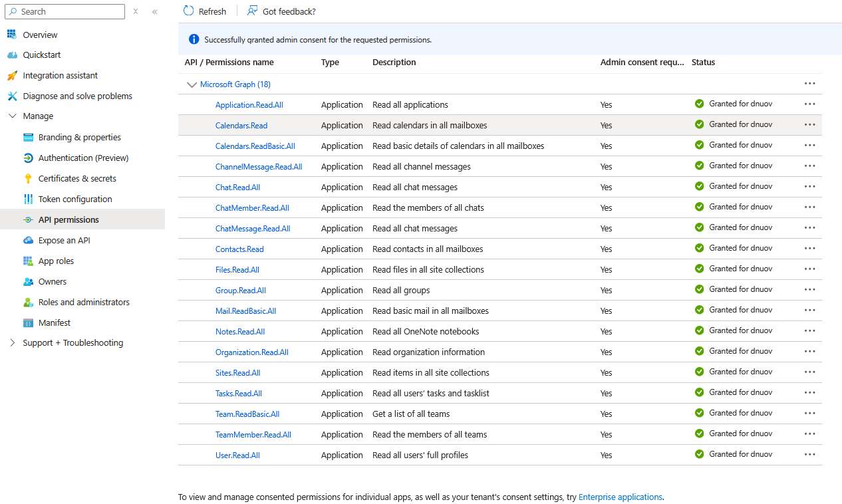
Task: Go to Branding & properties
Action: (79, 138)
